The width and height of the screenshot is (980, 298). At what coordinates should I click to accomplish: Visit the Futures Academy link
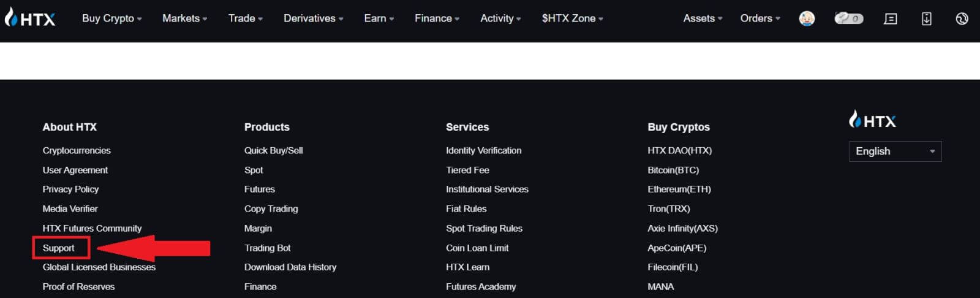(481, 286)
